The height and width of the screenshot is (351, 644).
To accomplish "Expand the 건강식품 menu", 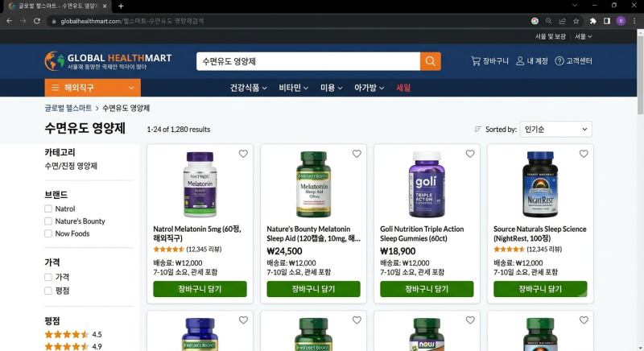I will coord(248,88).
